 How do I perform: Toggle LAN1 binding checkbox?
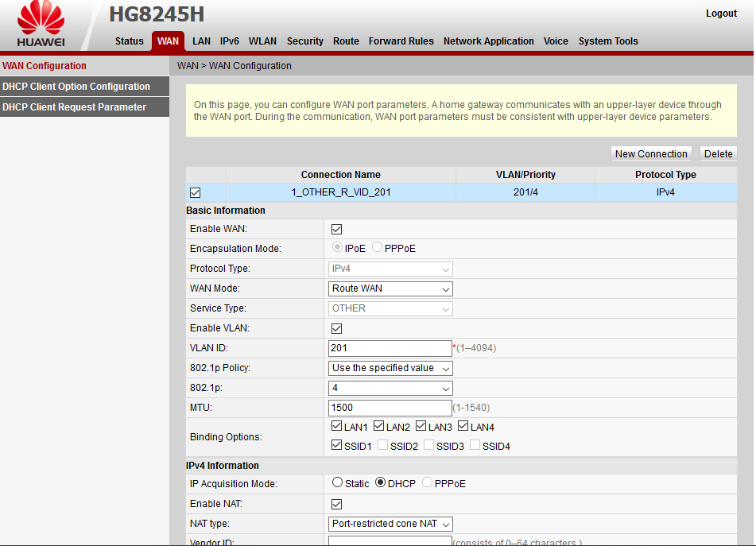coord(336,426)
